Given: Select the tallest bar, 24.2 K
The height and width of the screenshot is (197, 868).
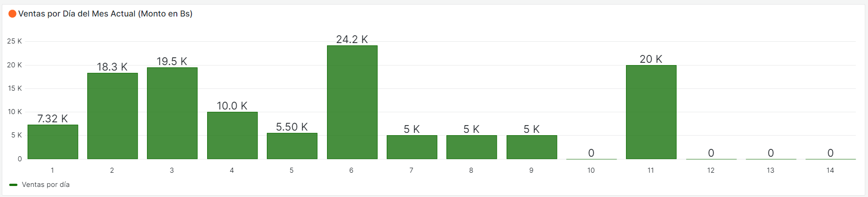Looking at the screenshot, I should tap(352, 102).
